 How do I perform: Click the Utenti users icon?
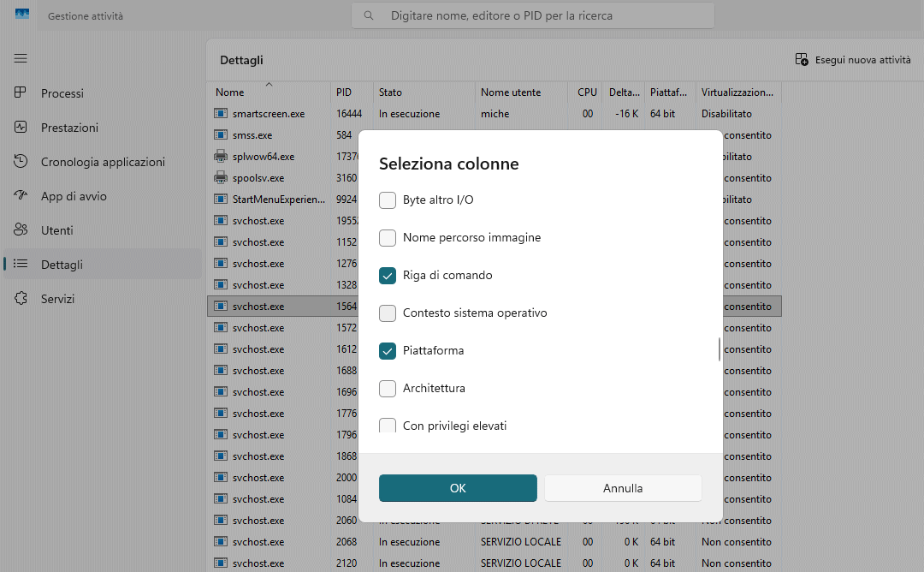coord(21,229)
